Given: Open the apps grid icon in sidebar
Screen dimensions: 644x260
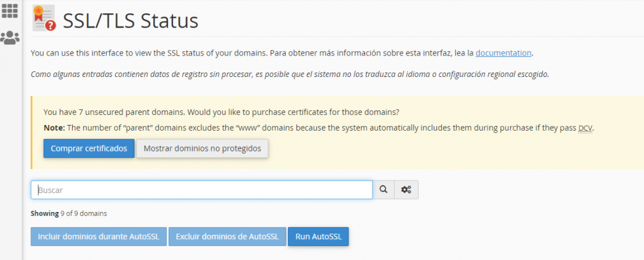Looking at the screenshot, I should click(x=10, y=11).
